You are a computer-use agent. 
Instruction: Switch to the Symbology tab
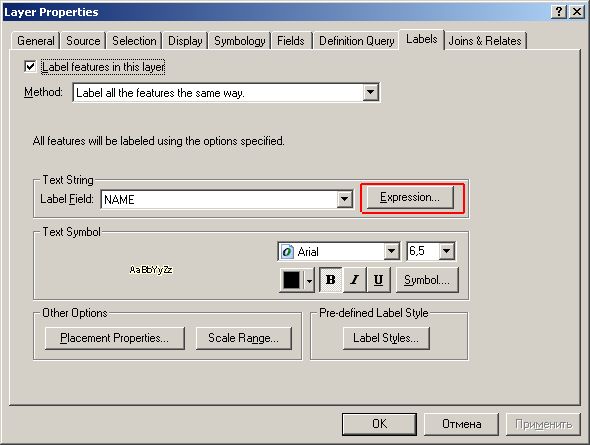[240, 41]
